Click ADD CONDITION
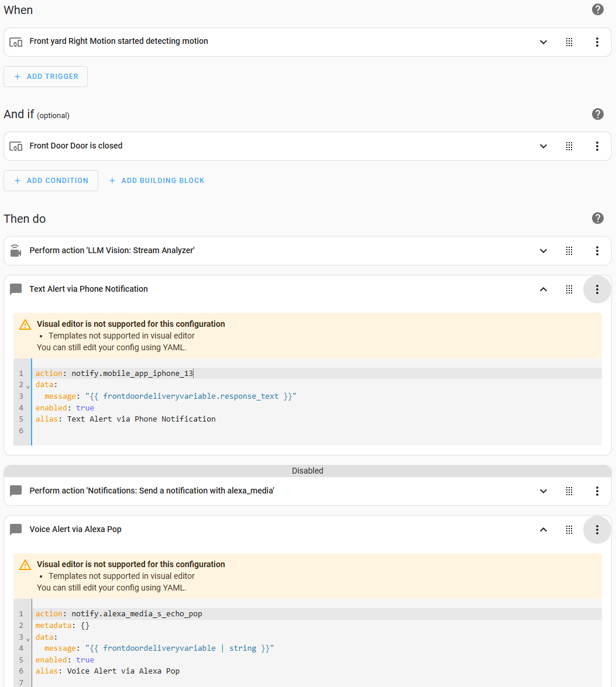Viewport: 616px width, 687px height. tap(50, 180)
